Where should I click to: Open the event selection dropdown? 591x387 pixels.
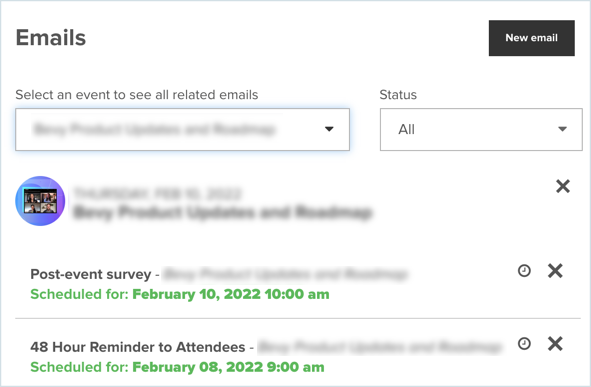tap(182, 129)
